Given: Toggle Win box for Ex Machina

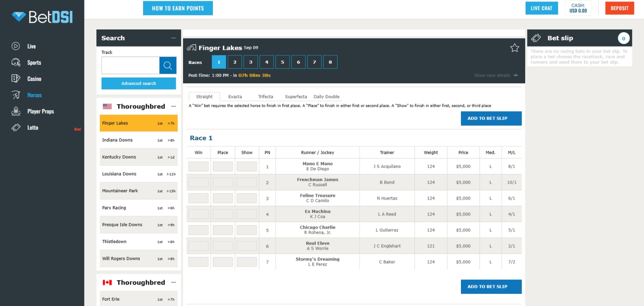Looking at the screenshot, I should pos(198,214).
